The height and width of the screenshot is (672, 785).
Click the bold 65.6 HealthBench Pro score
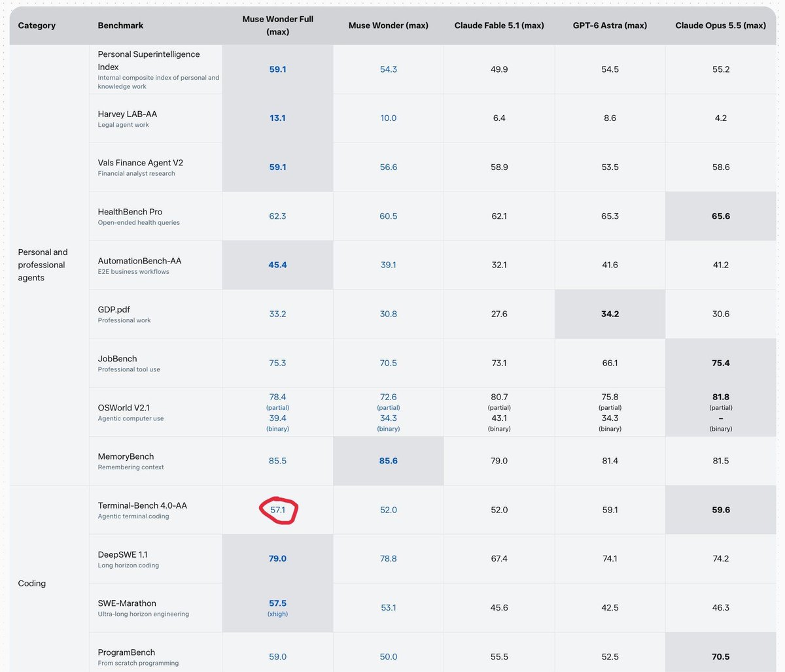coord(720,216)
